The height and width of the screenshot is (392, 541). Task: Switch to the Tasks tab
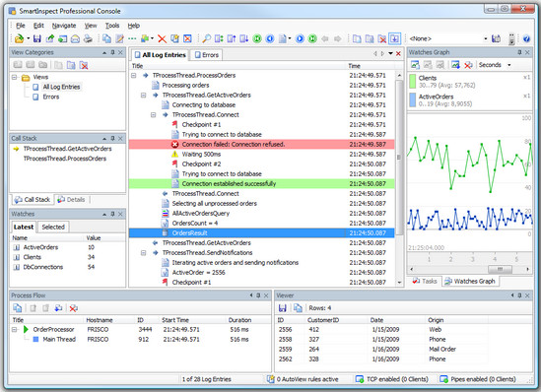(425, 282)
